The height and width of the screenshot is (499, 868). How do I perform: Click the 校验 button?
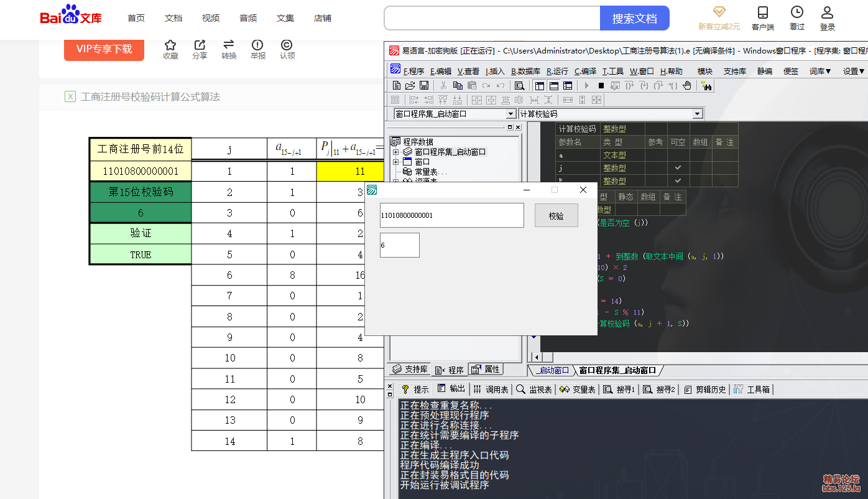tap(556, 216)
